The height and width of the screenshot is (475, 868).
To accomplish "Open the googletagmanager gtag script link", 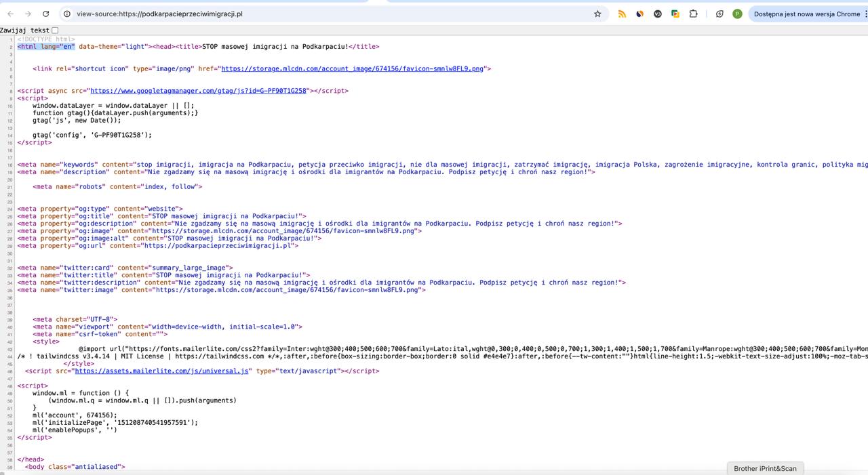I will click(199, 91).
